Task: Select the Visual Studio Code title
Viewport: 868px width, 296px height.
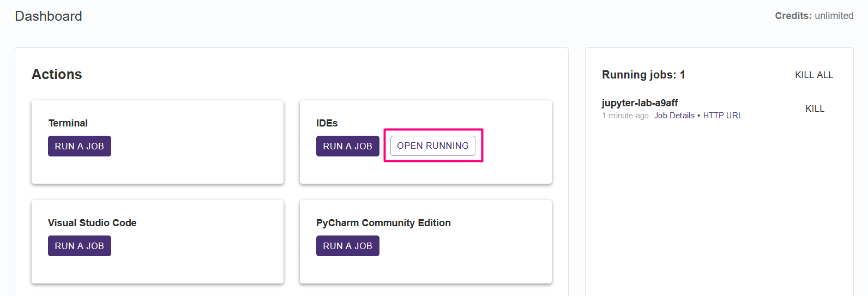Action: [92, 223]
